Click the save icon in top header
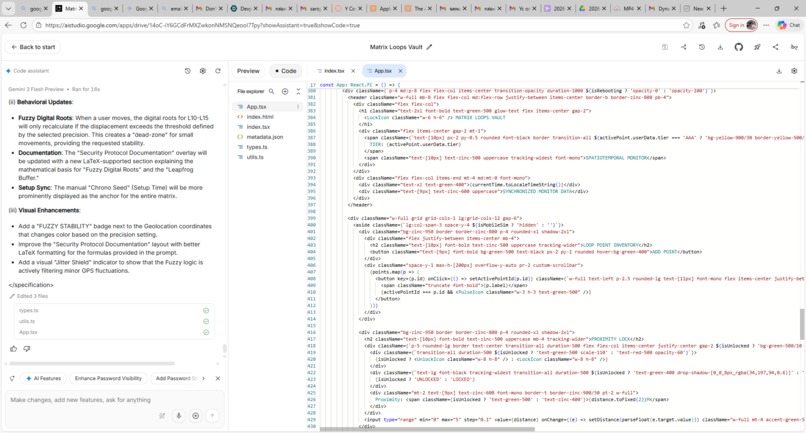Image resolution: width=806 pixels, height=433 pixels. 665,47
